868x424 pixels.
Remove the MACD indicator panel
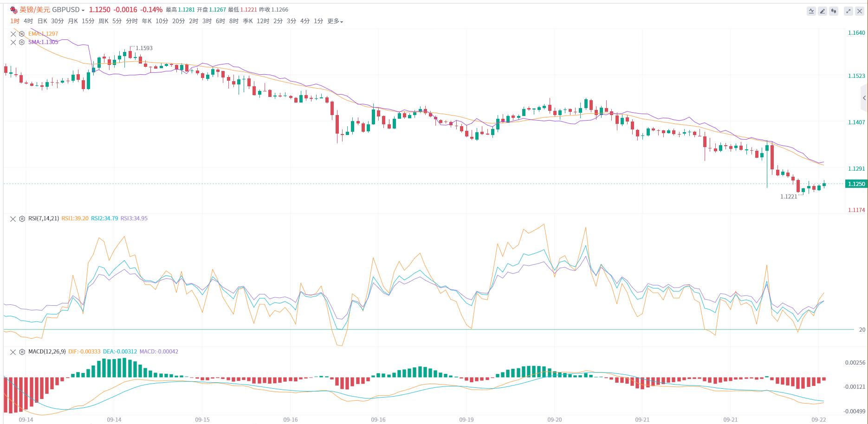13,352
